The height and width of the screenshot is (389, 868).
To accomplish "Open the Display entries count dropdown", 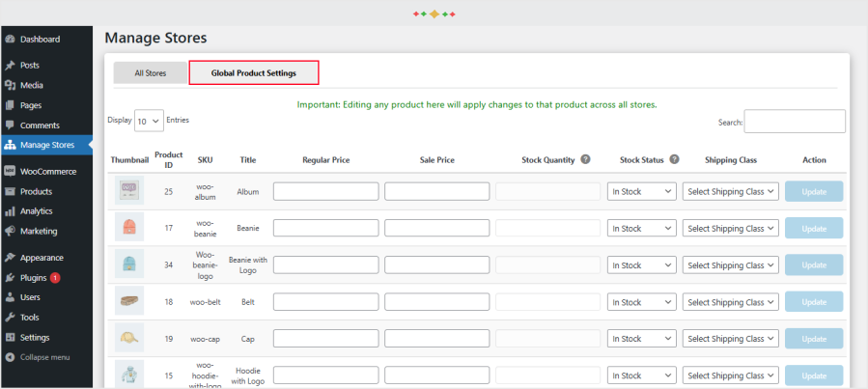I will click(149, 121).
